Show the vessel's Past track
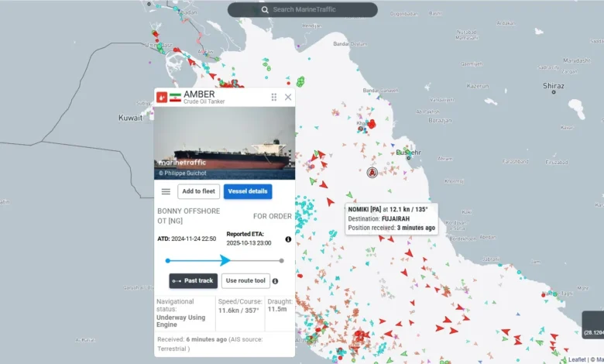Image resolution: width=604 pixels, height=364 pixels. [x=194, y=280]
